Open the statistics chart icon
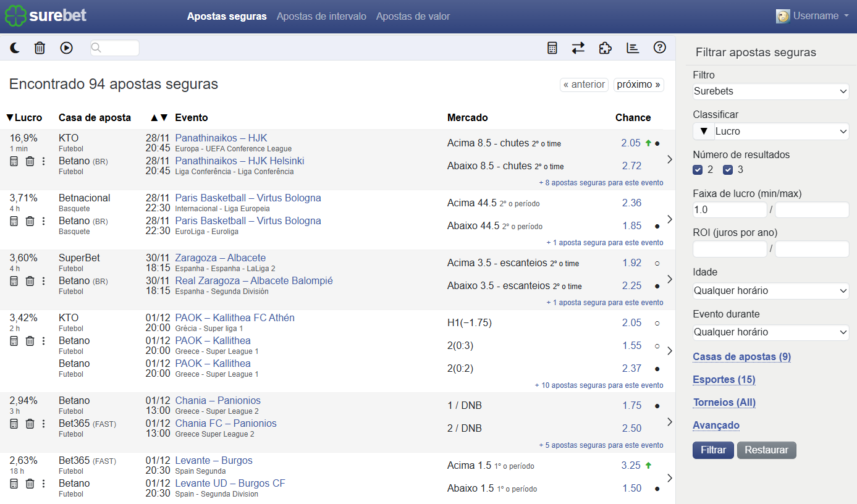 click(x=633, y=48)
